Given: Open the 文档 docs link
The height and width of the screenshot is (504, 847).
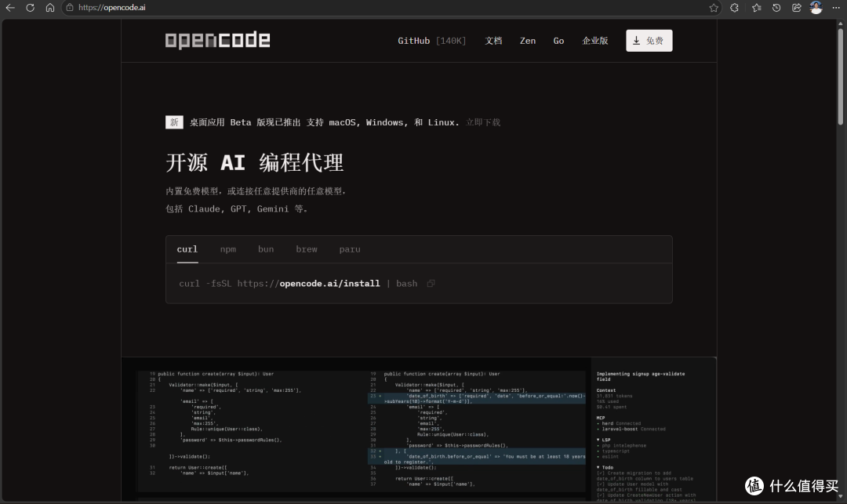Looking at the screenshot, I should [x=493, y=41].
